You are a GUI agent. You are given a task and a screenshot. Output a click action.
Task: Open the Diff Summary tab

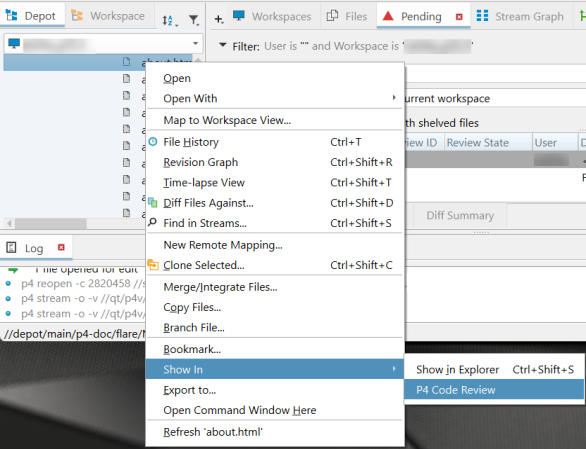click(460, 215)
